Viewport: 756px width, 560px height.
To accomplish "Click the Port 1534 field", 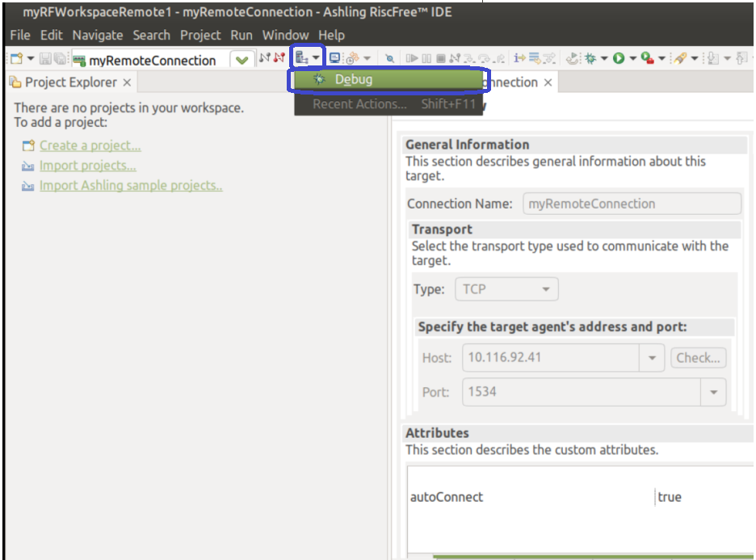I will tap(582, 392).
